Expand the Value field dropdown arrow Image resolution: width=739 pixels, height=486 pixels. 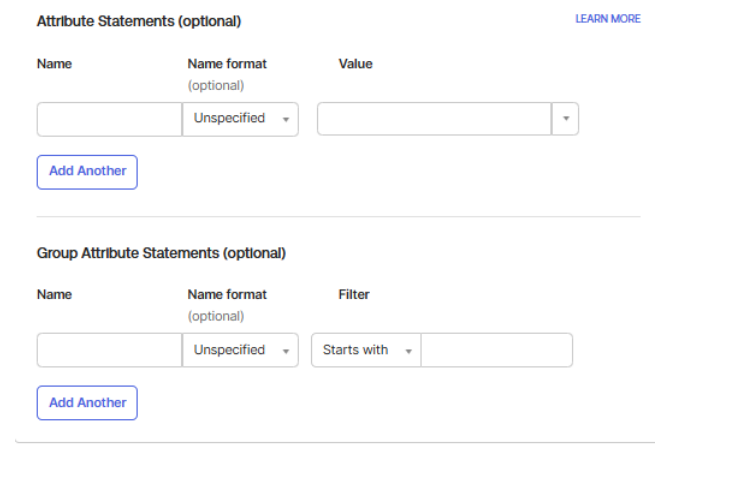(565, 119)
